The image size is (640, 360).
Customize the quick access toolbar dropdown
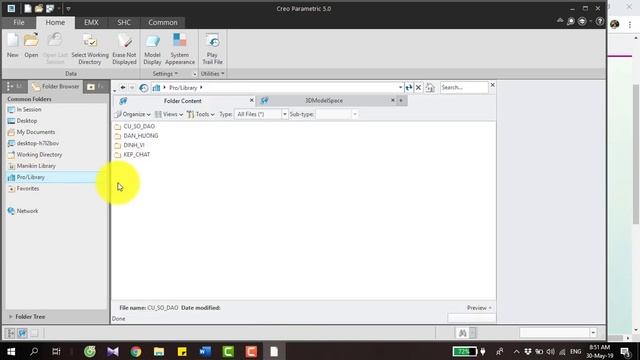coord(68,8)
